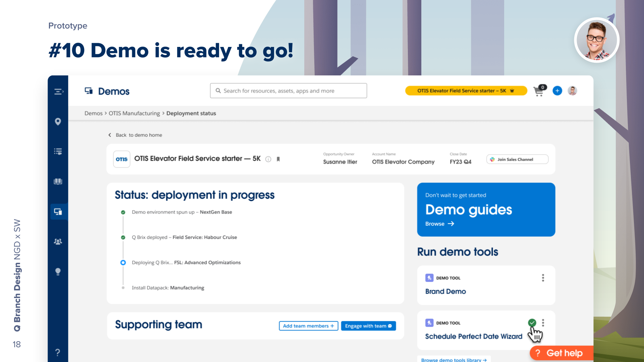Click 'Install Datapack: Manufacturing' step

[x=168, y=288]
